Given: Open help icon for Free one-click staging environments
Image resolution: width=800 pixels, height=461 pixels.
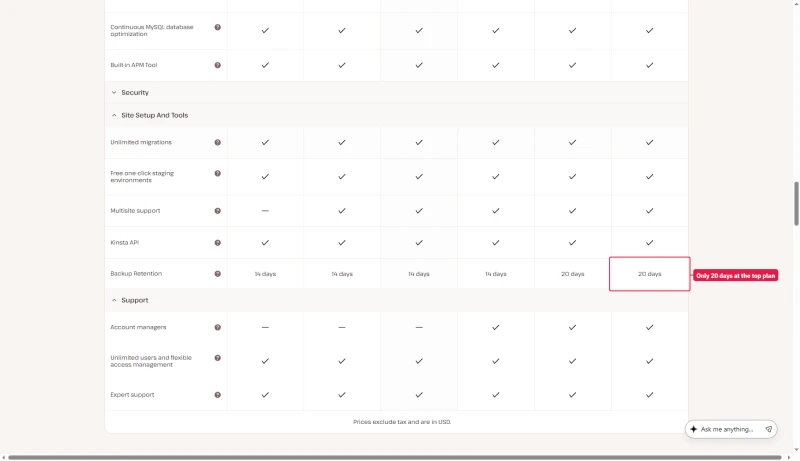Looking at the screenshot, I should [217, 173].
